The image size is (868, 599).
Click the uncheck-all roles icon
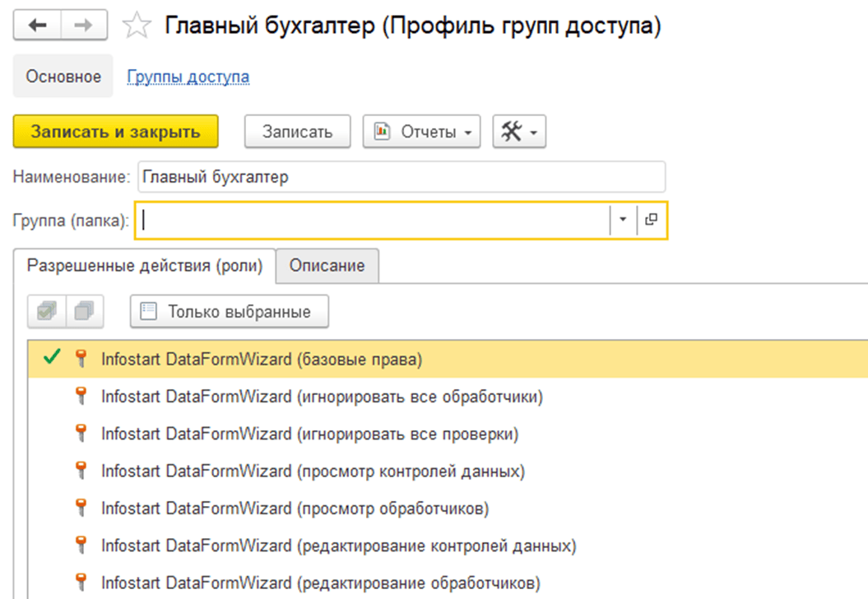click(84, 311)
